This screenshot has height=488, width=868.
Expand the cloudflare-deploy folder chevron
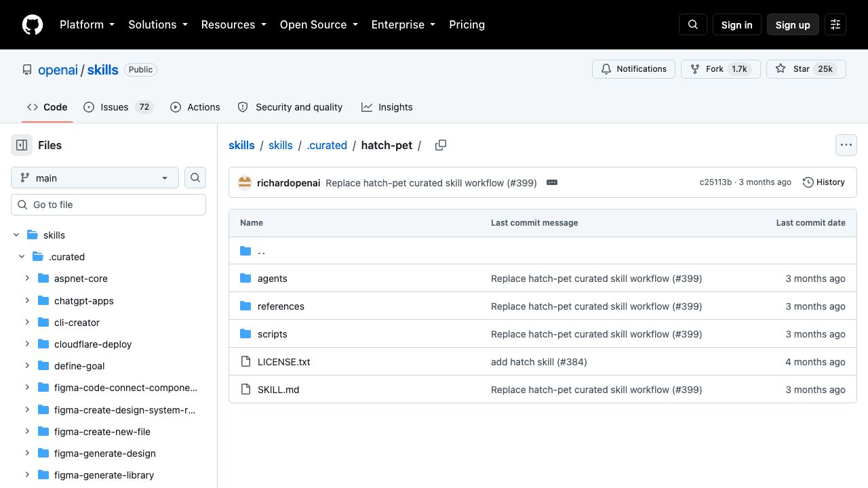(x=27, y=344)
